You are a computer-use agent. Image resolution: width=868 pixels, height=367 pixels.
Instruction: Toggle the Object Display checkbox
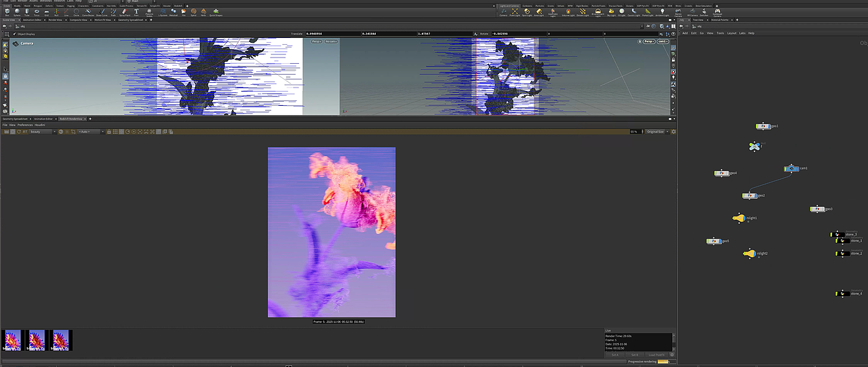(15, 33)
